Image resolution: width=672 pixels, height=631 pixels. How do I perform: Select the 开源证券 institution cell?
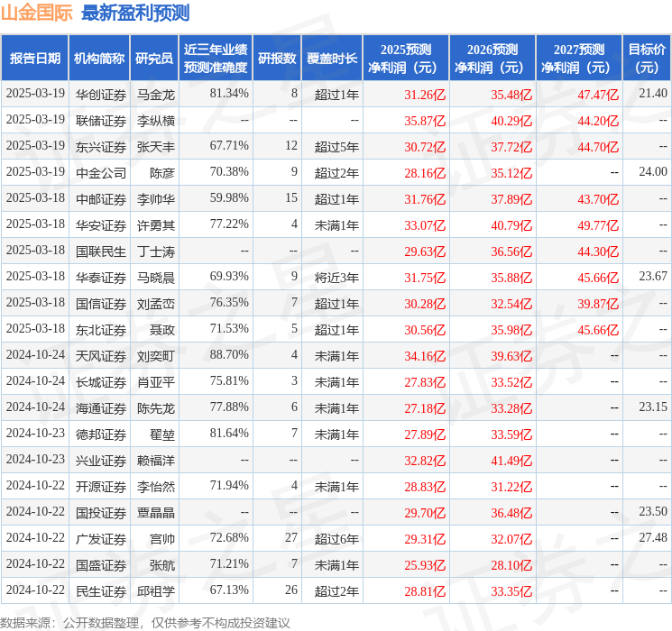pos(101,486)
